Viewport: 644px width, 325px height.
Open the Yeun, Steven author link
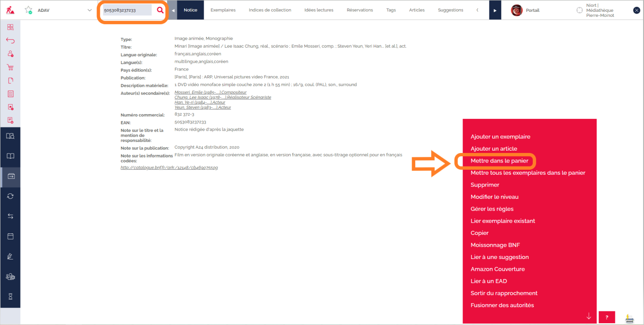203,107
